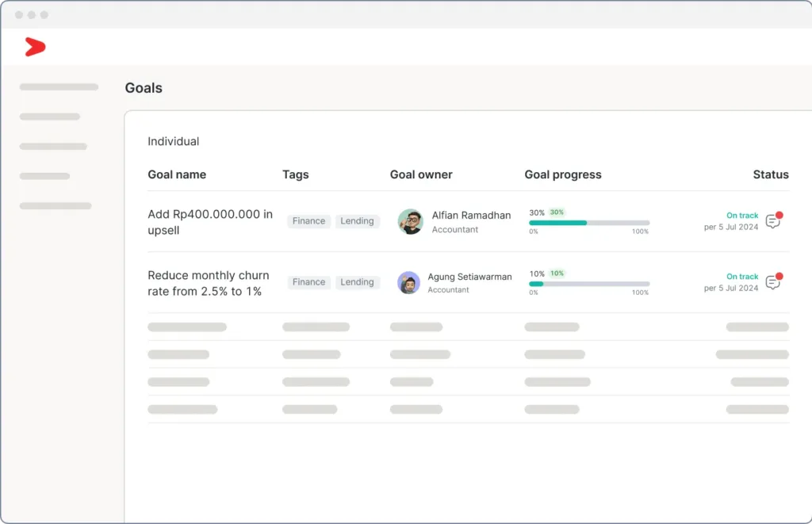Open the goal 'Add Rp400.000.000 in upsell'
The image size is (812, 524).
click(209, 222)
